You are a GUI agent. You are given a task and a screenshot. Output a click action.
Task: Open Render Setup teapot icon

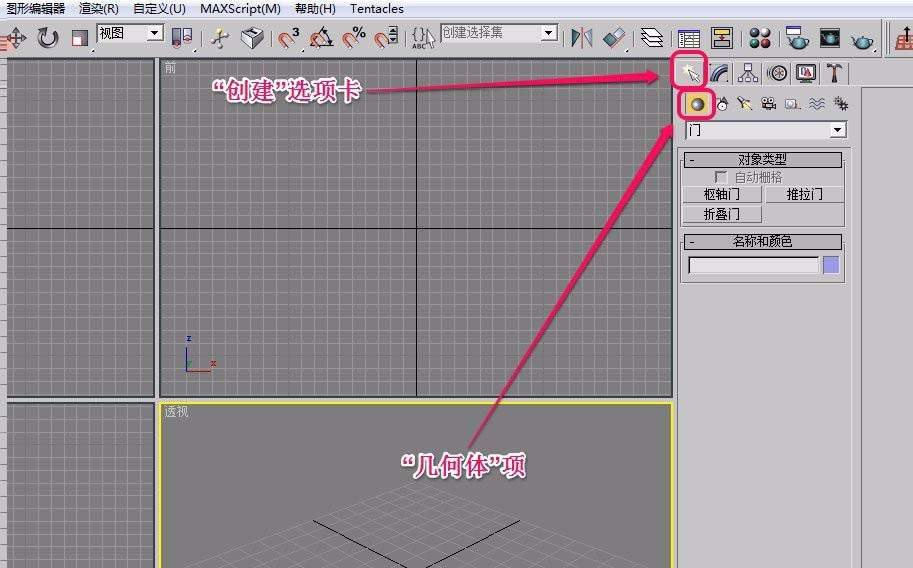[797, 38]
